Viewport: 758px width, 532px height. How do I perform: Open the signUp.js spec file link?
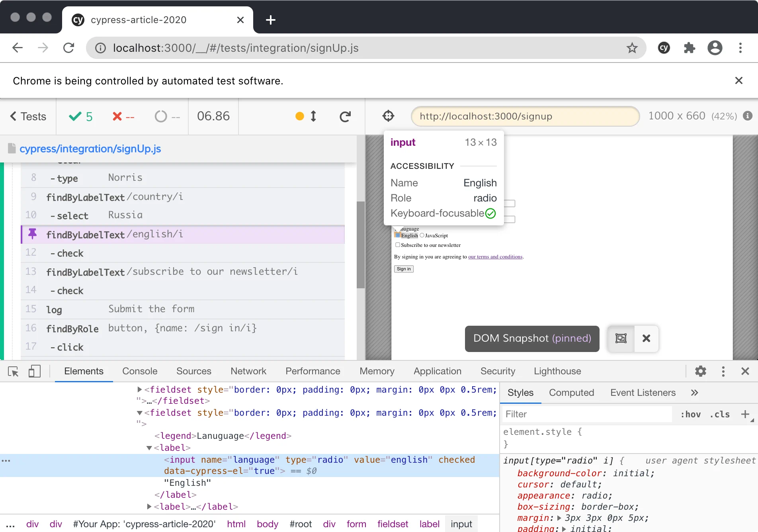[x=90, y=149]
